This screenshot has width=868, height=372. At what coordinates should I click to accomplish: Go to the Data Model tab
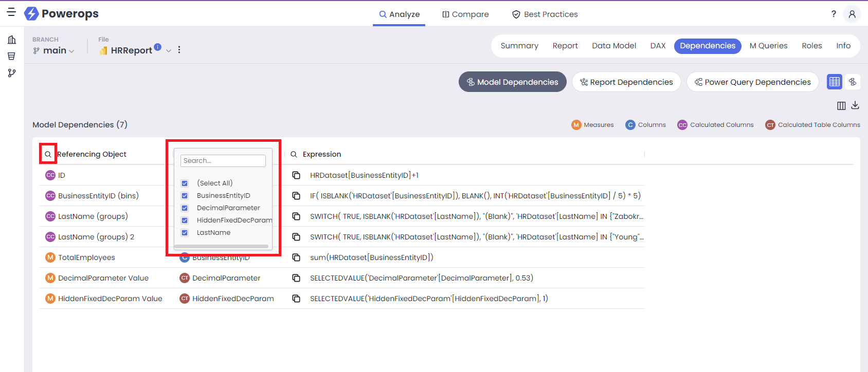614,46
